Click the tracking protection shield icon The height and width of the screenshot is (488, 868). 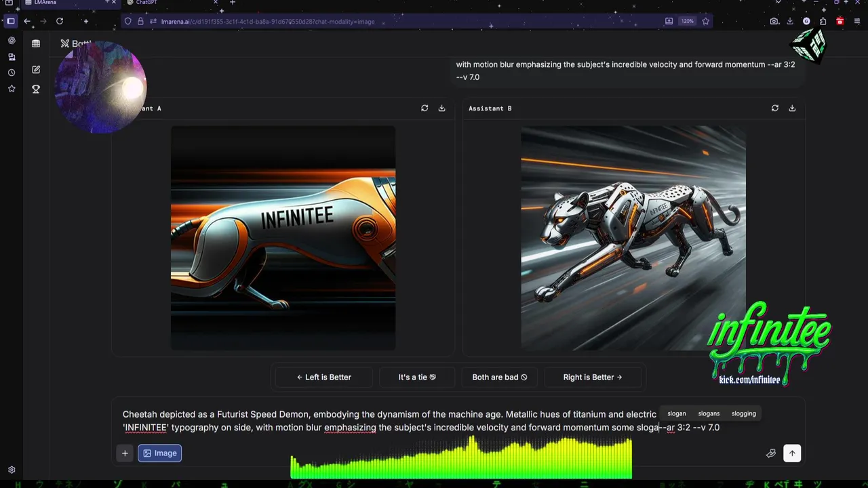[128, 21]
